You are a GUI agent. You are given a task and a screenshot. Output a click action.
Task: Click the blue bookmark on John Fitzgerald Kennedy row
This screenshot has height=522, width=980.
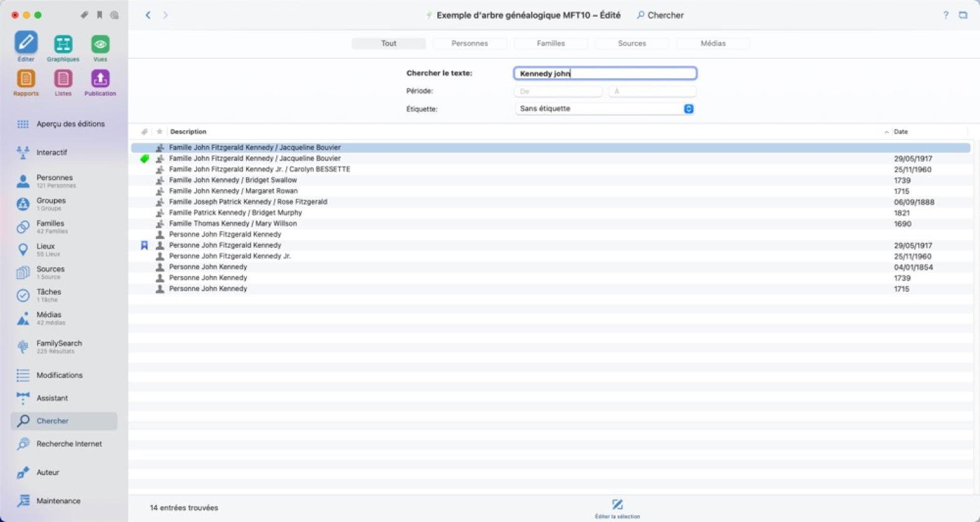point(144,245)
